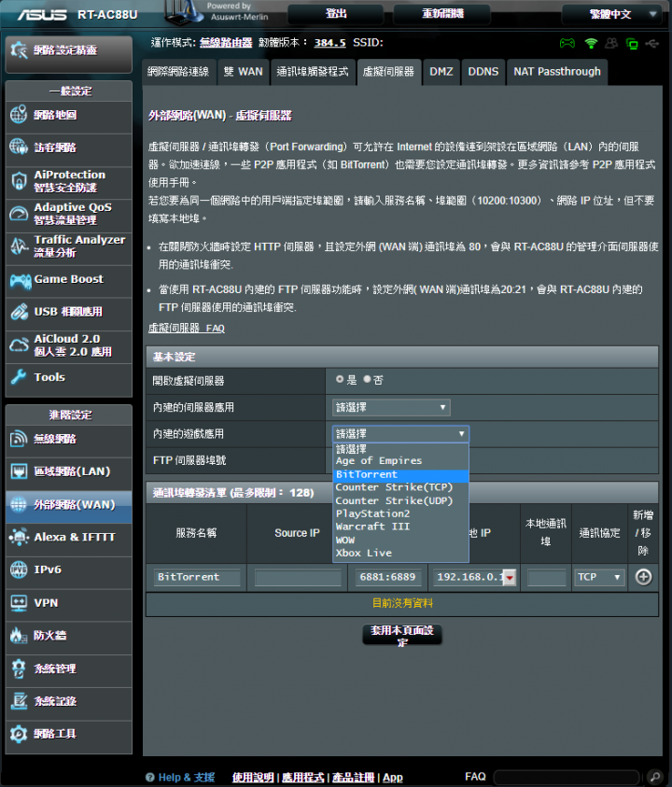Open Traffic Analyzer icon
Viewport: 672px width, 787px height.
[x=19, y=246]
